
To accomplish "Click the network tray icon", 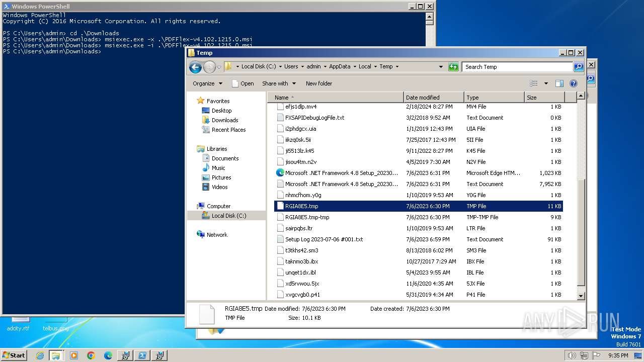I will pyautogui.click(x=584, y=355).
